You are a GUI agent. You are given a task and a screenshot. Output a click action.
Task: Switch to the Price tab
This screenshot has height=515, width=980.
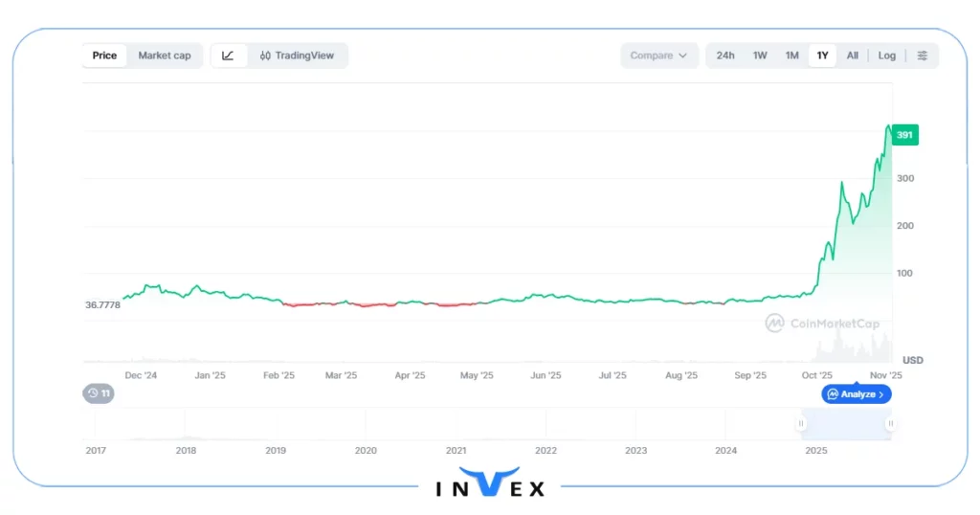(x=104, y=56)
